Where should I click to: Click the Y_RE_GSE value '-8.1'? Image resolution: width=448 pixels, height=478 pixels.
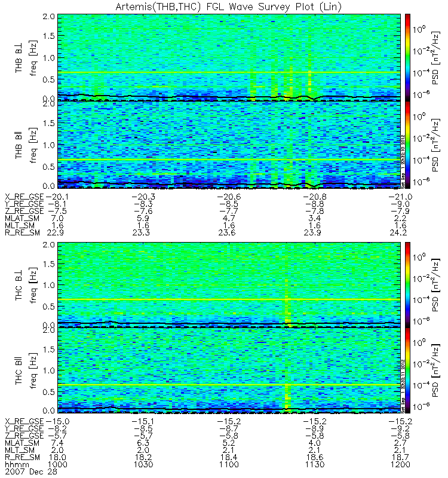(x=57, y=204)
